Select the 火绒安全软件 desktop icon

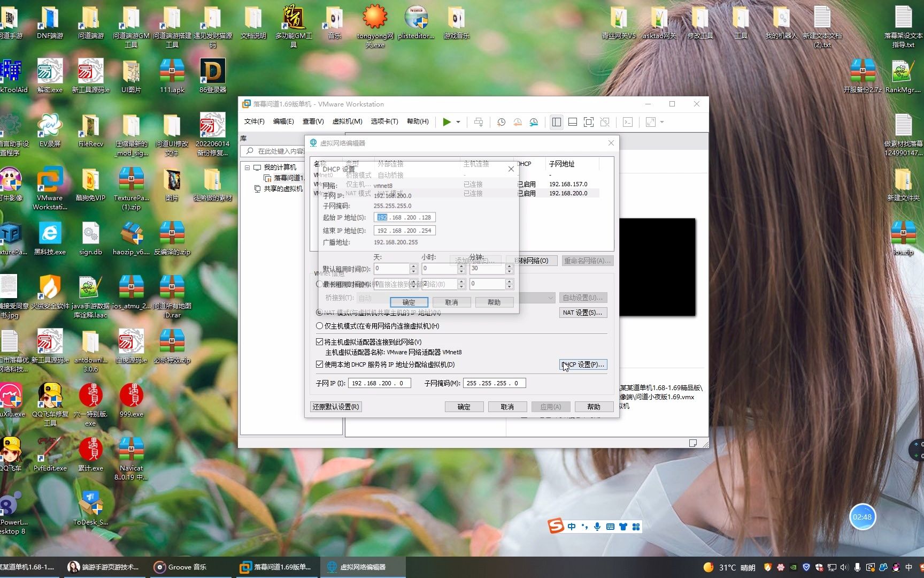50,292
